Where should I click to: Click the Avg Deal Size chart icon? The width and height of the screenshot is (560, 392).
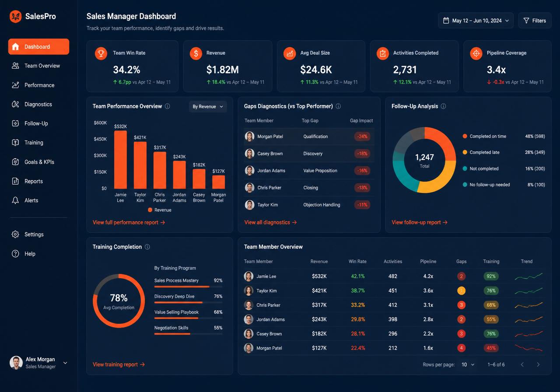(290, 53)
